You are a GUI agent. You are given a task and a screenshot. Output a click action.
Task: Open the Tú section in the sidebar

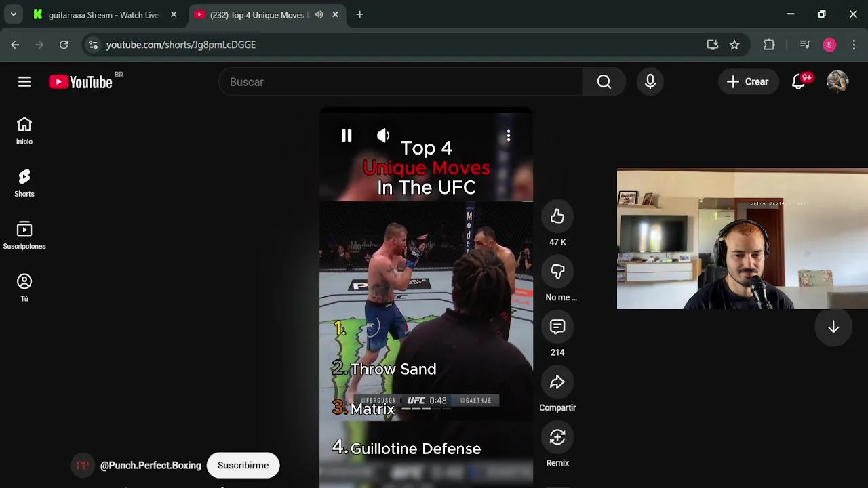pyautogui.click(x=24, y=288)
